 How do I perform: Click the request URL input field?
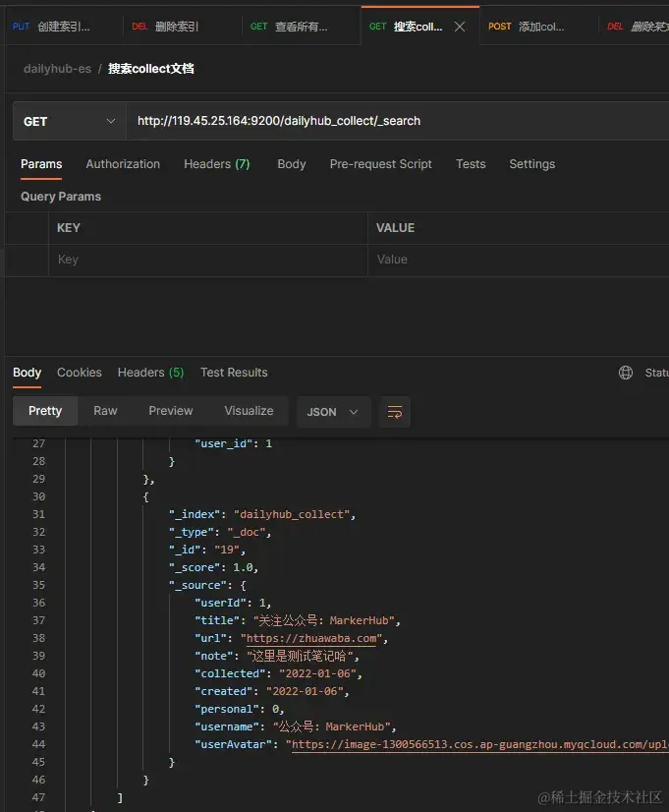click(397, 121)
